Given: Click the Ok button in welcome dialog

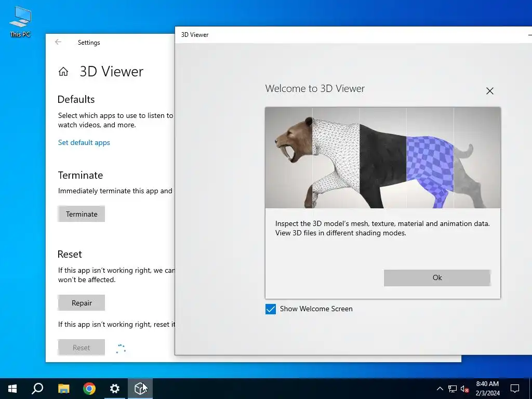Looking at the screenshot, I should 437,278.
